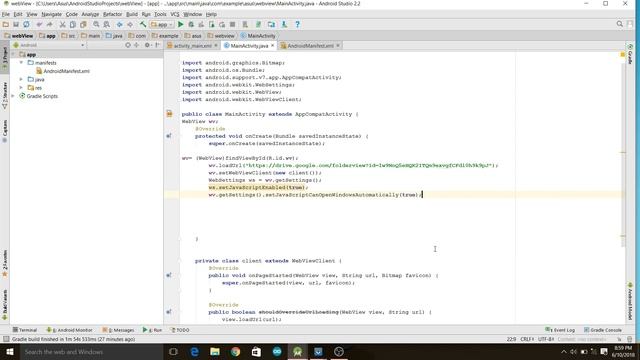Image resolution: width=640 pixels, height=360 pixels.
Task: Click webView breadcrumb in navigation bar
Action: [19, 36]
